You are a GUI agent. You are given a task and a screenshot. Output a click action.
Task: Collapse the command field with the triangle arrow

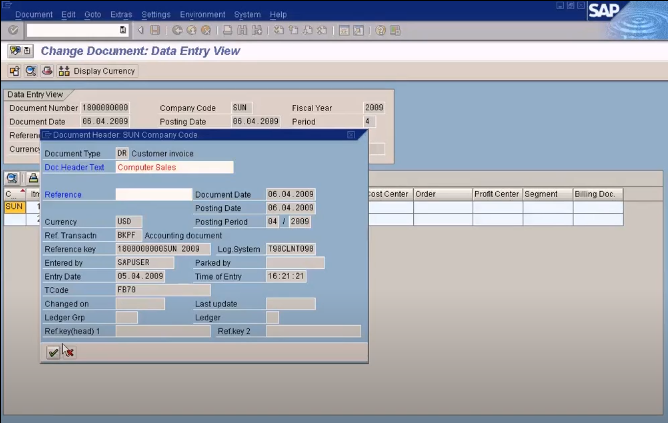click(140, 30)
